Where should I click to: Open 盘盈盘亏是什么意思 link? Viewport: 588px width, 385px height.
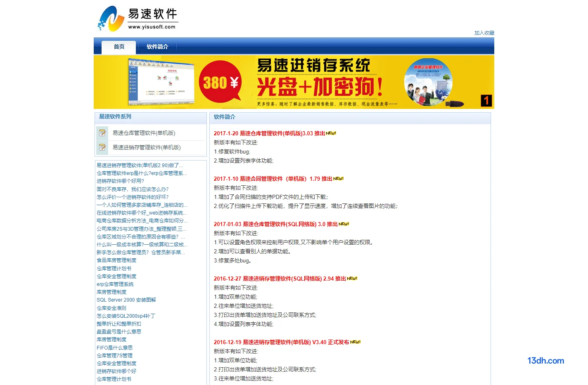[119, 332]
